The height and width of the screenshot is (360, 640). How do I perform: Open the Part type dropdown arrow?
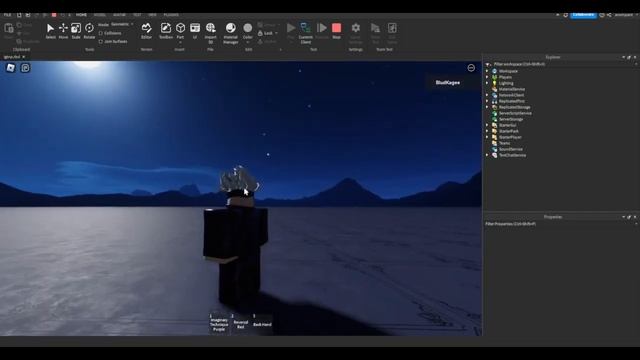click(180, 42)
